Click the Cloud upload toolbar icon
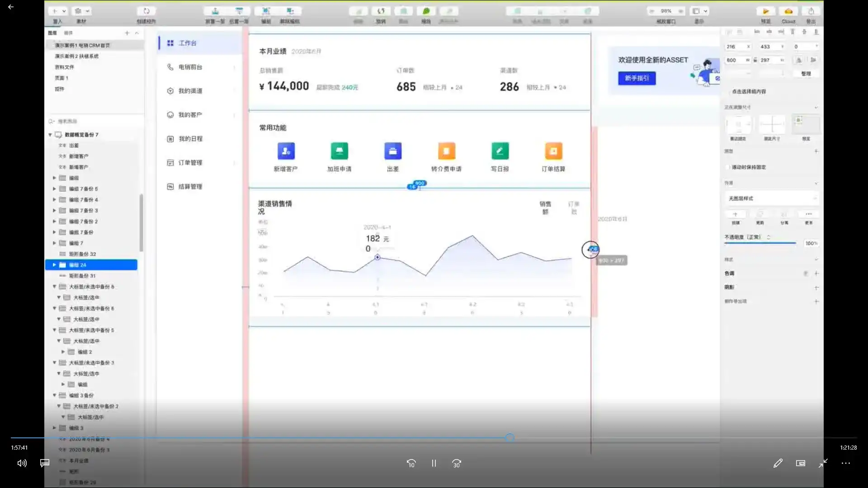This screenshot has width=868, height=488. [788, 11]
